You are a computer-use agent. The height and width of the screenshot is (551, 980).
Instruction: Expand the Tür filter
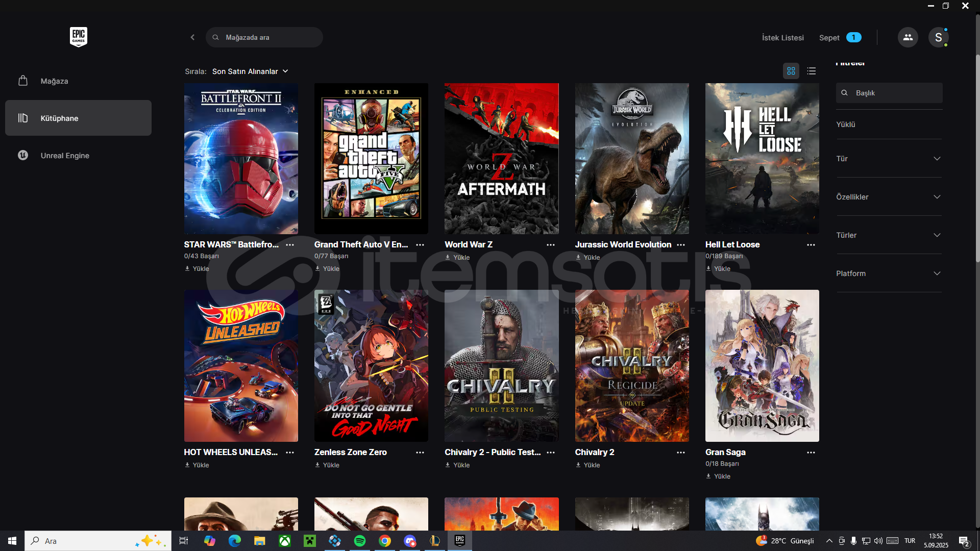pyautogui.click(x=889, y=159)
